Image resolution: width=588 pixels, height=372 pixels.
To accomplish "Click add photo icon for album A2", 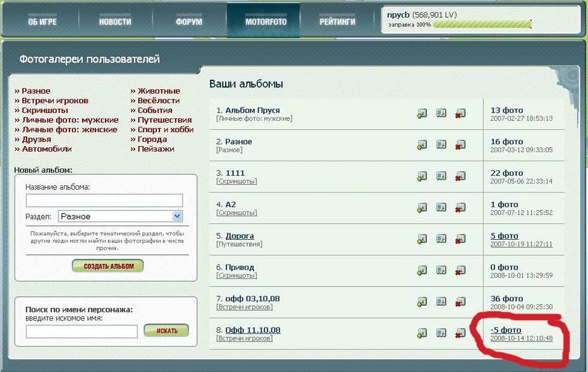I will point(422,208).
